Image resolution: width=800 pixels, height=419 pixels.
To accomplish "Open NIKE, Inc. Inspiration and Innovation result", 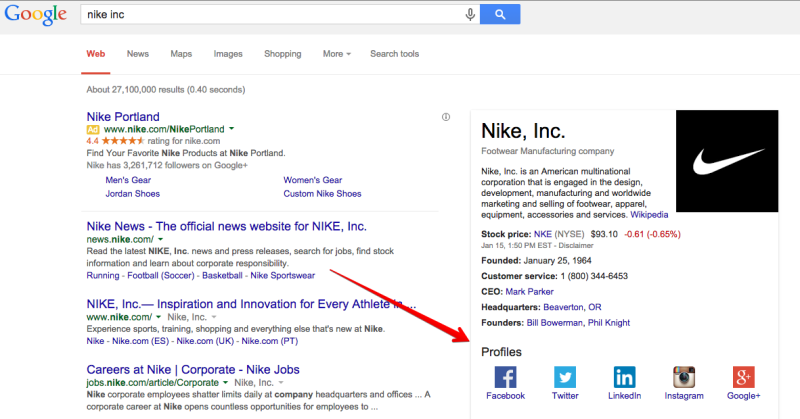I will pyautogui.click(x=251, y=304).
